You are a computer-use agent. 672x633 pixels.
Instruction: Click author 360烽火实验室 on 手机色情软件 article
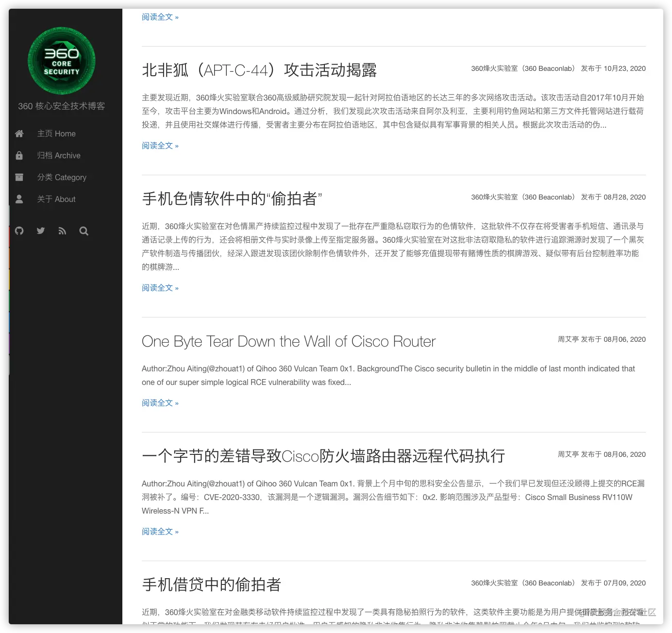click(x=524, y=197)
